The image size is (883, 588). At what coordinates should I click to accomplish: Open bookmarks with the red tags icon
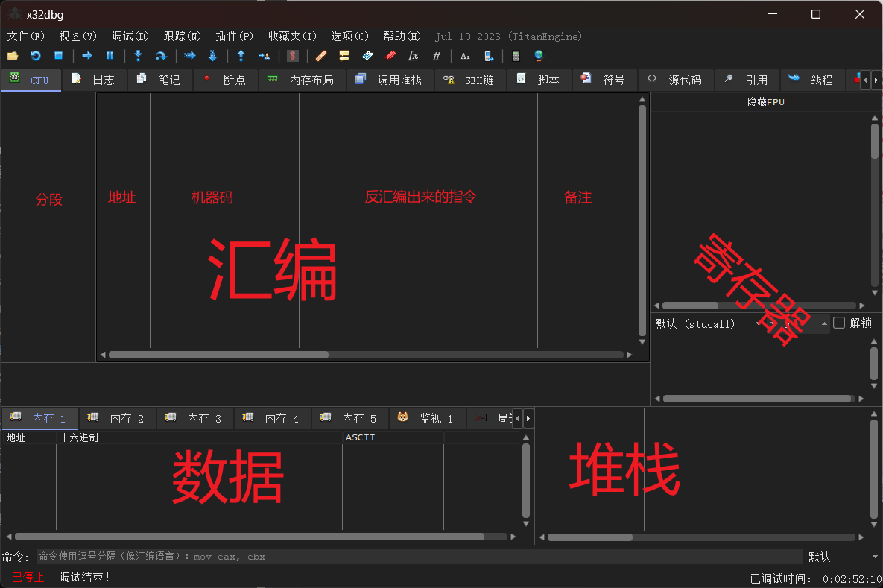(x=390, y=56)
